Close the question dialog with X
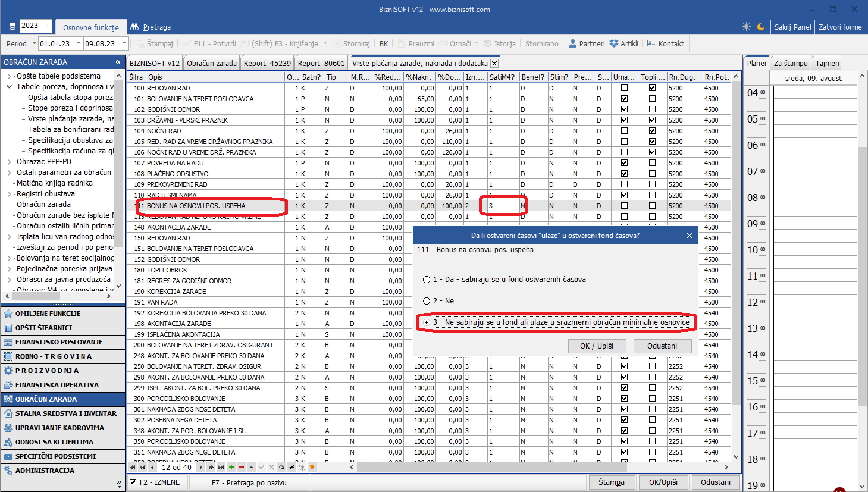The image size is (868, 492). [x=690, y=236]
